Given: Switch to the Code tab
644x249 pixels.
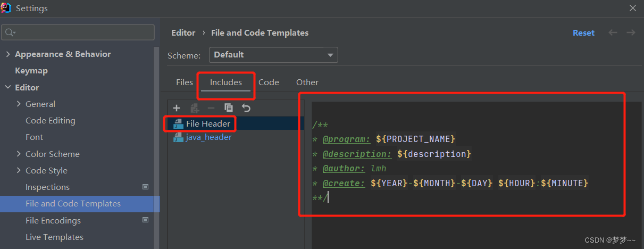Looking at the screenshot, I should pos(269,82).
